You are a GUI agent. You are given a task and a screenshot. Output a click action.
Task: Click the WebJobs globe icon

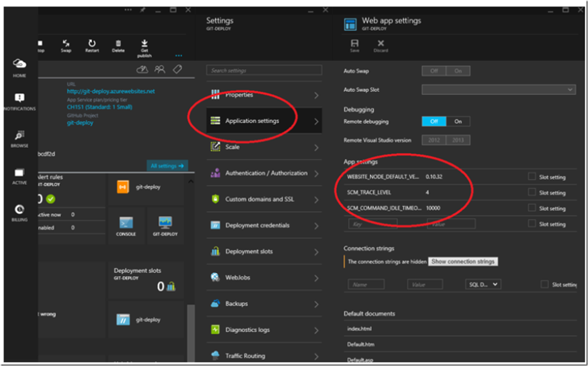[215, 277]
